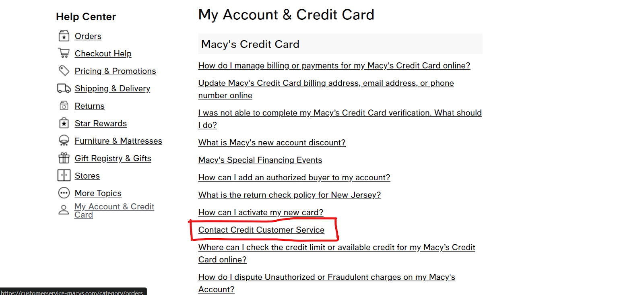The width and height of the screenshot is (644, 295).
Task: Open What is Macy's new account discount
Action: 272,142
